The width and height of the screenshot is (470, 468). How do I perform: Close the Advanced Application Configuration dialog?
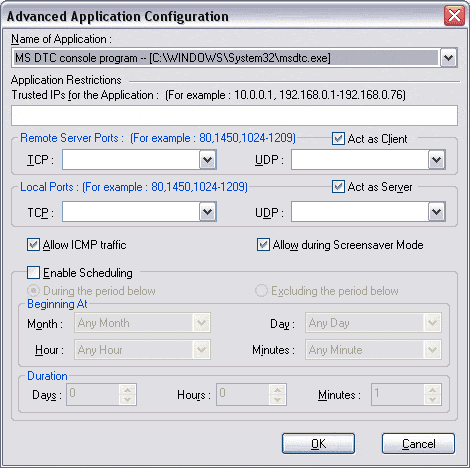[454, 15]
